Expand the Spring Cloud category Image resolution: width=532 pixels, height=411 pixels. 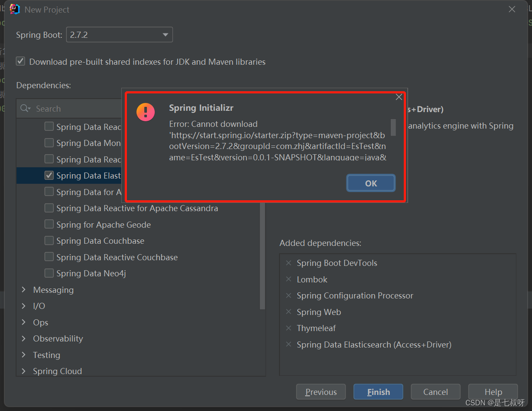point(24,371)
